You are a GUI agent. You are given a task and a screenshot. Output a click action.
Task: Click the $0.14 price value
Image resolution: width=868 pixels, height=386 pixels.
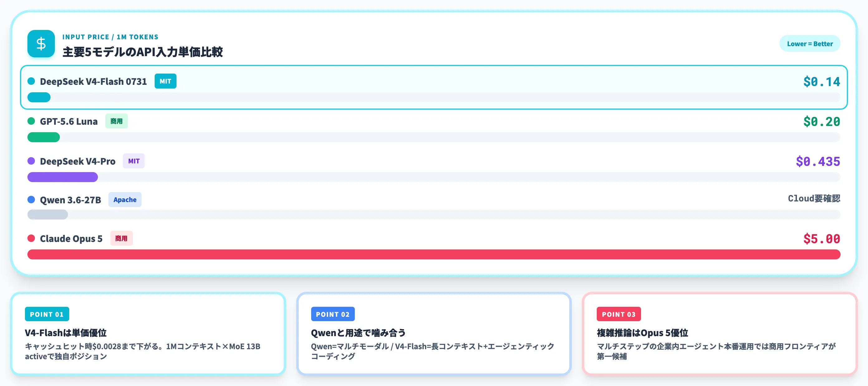click(822, 82)
